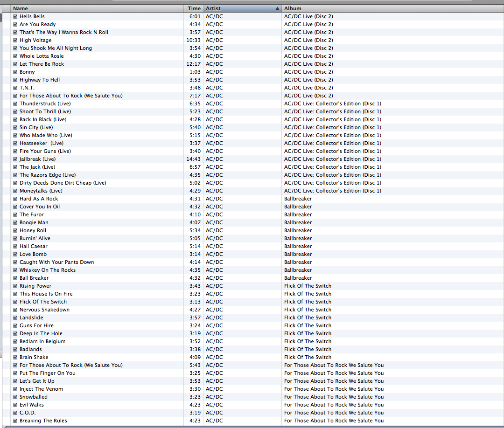Select the song That's The Way I Wanna Rock N Roll
Viewport: 504px width, 428px height.
click(63, 32)
